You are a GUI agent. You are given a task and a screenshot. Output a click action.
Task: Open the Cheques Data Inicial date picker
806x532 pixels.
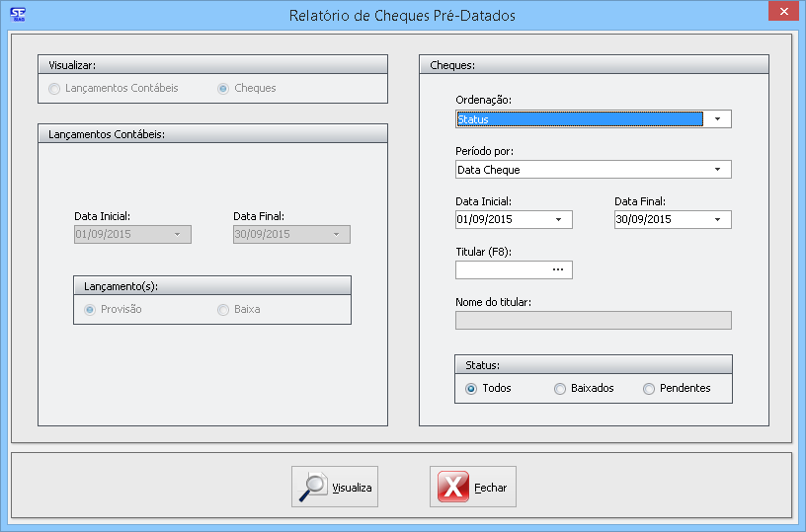click(559, 220)
